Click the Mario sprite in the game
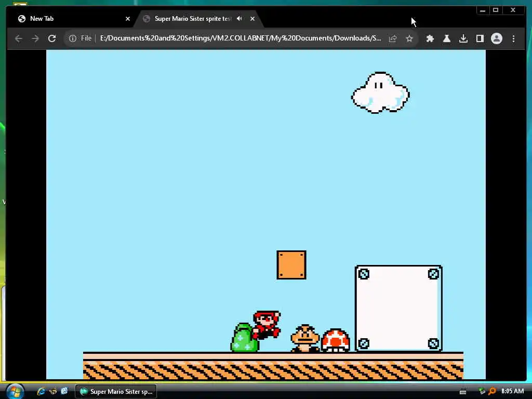The image size is (532, 399). [x=267, y=325]
